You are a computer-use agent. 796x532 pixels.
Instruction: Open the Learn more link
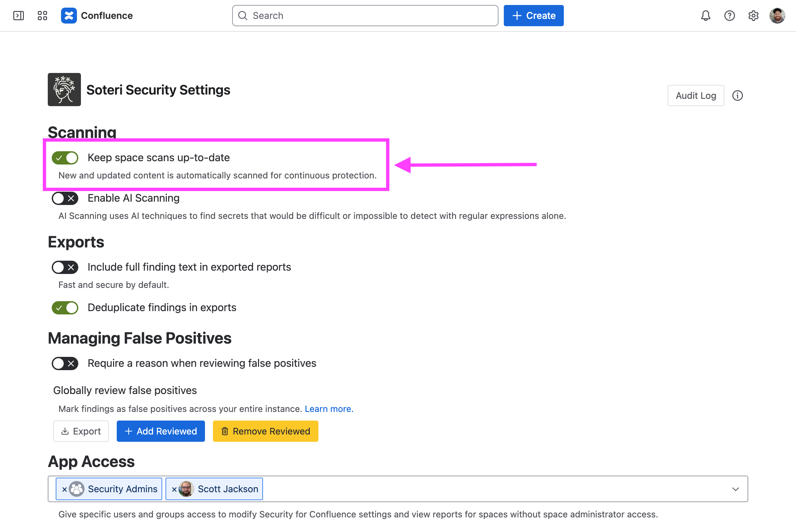329,409
